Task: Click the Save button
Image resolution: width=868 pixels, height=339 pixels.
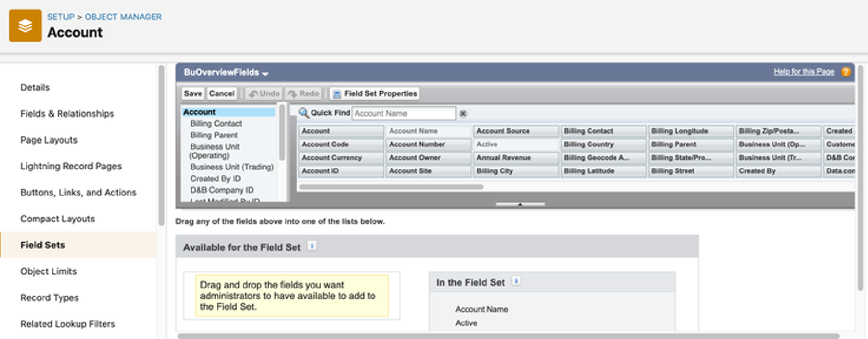Action: point(193,93)
